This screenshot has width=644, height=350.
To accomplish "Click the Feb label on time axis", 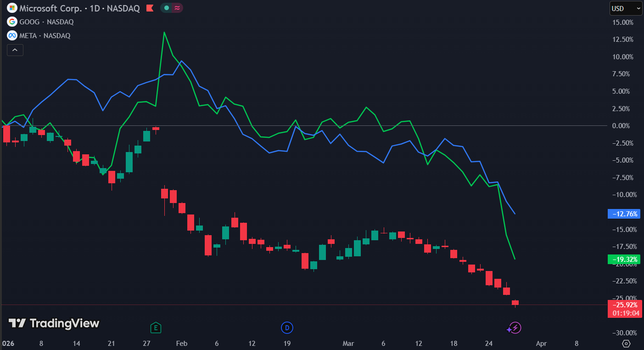I will [182, 343].
